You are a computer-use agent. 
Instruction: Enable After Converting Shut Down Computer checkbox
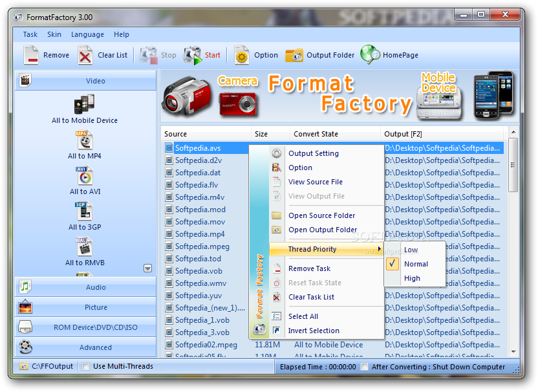point(365,367)
